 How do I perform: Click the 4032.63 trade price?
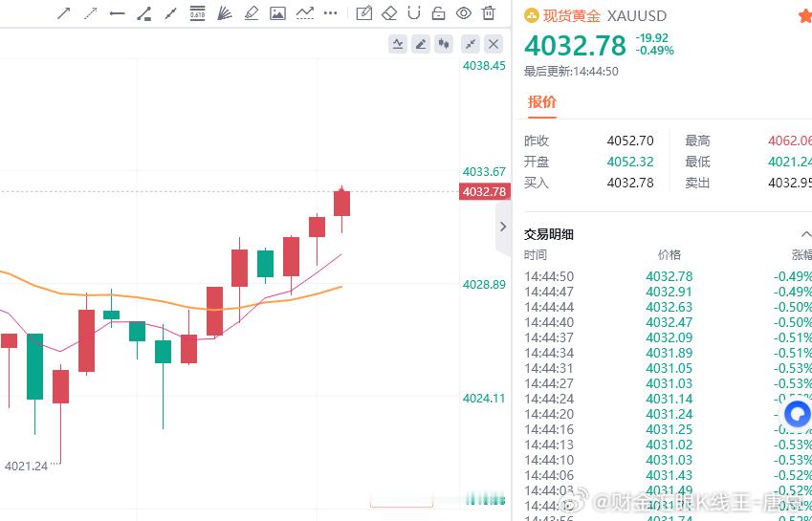[x=669, y=307]
